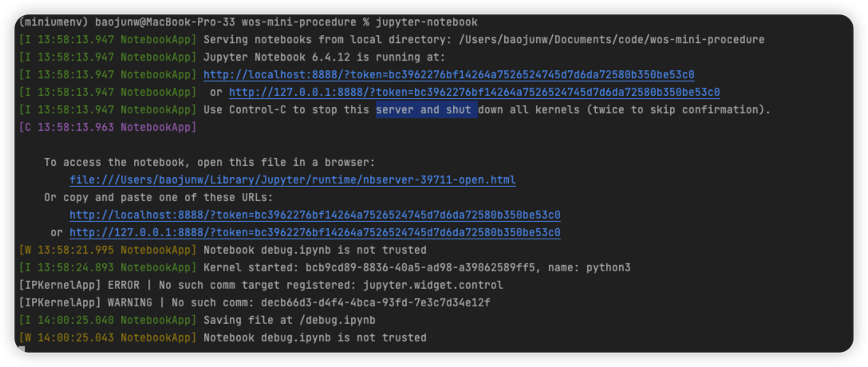Open the first 127.0.0.1:8888 token link
The height and width of the screenshot is (367, 868).
pos(475,92)
